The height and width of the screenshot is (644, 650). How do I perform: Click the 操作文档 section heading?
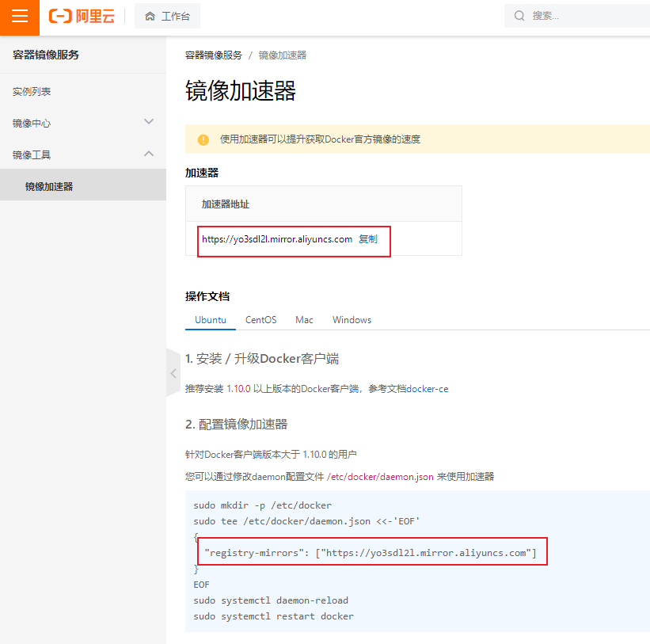[x=207, y=296]
